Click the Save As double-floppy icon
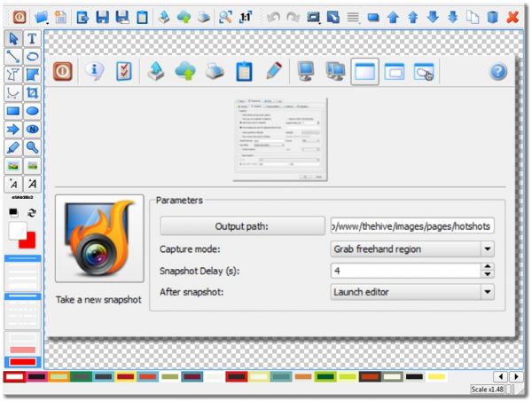 click(122, 17)
